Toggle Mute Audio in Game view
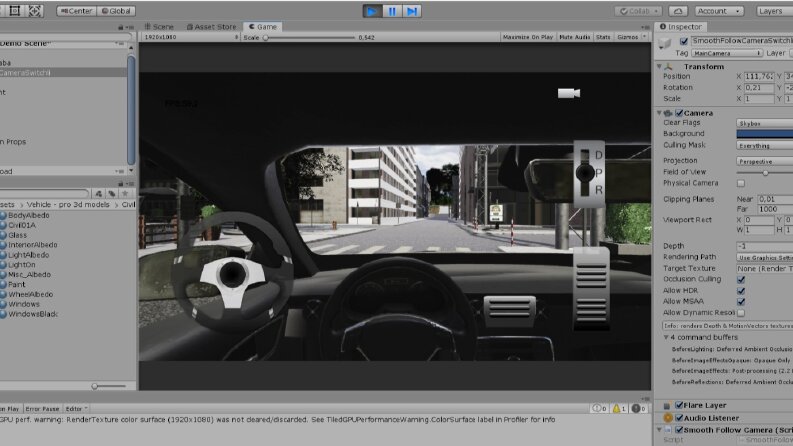The width and height of the screenshot is (793, 446). [575, 37]
